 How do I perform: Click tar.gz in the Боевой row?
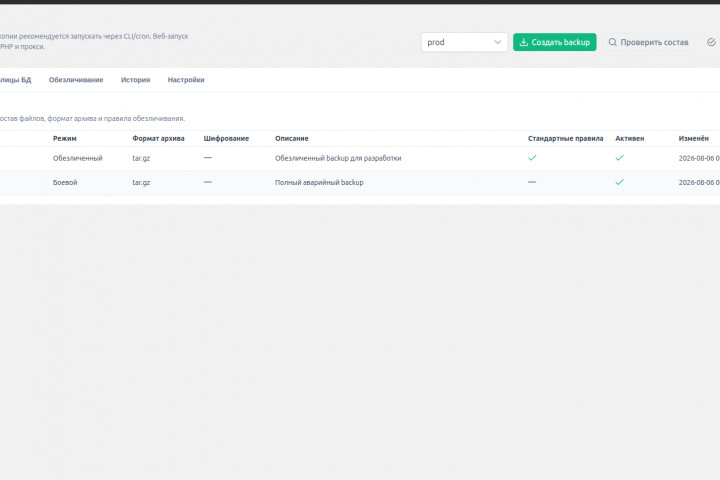141,182
